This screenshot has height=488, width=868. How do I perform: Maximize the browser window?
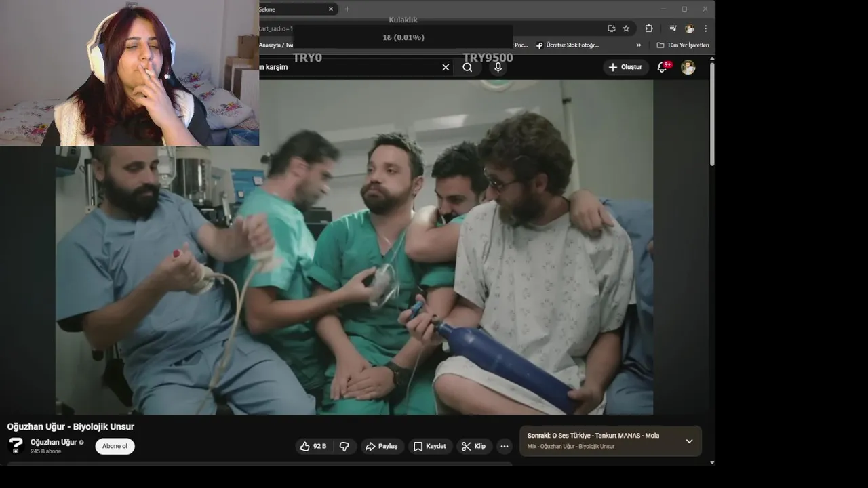[684, 9]
